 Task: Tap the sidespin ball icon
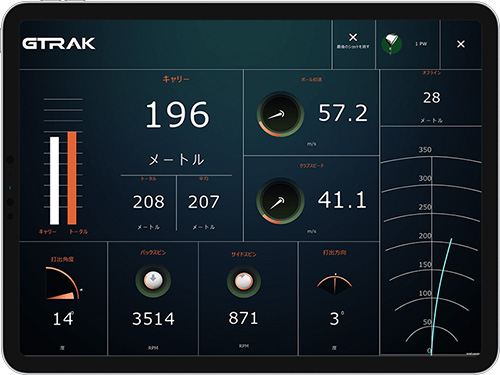click(244, 282)
